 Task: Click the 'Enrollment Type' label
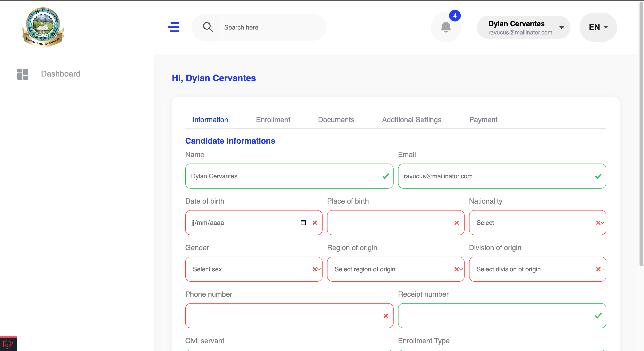point(424,341)
